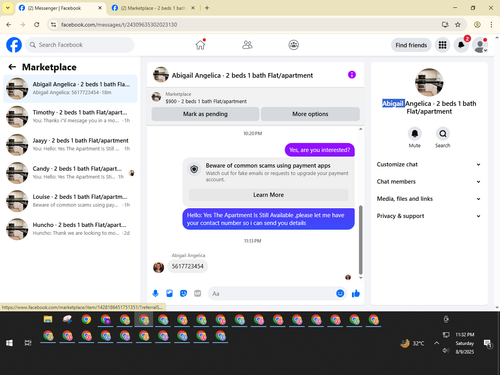Open Task View on taskbar
This screenshot has width=500, height=375.
(28, 343)
